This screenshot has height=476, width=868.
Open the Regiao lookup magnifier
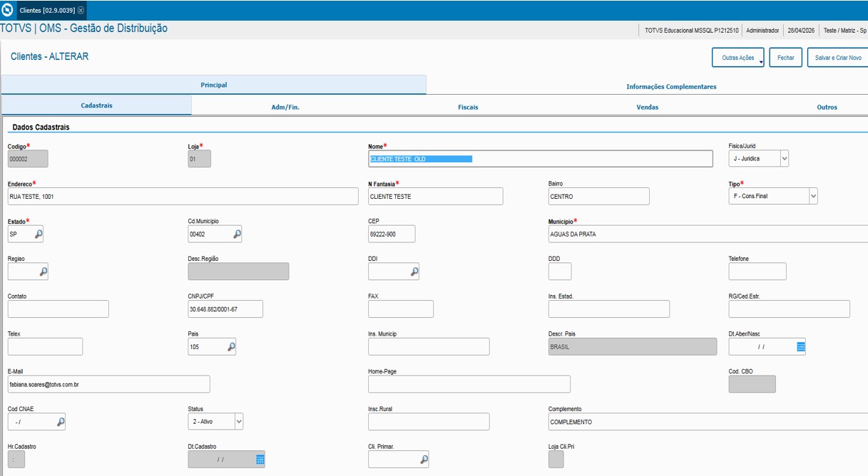[44, 271]
